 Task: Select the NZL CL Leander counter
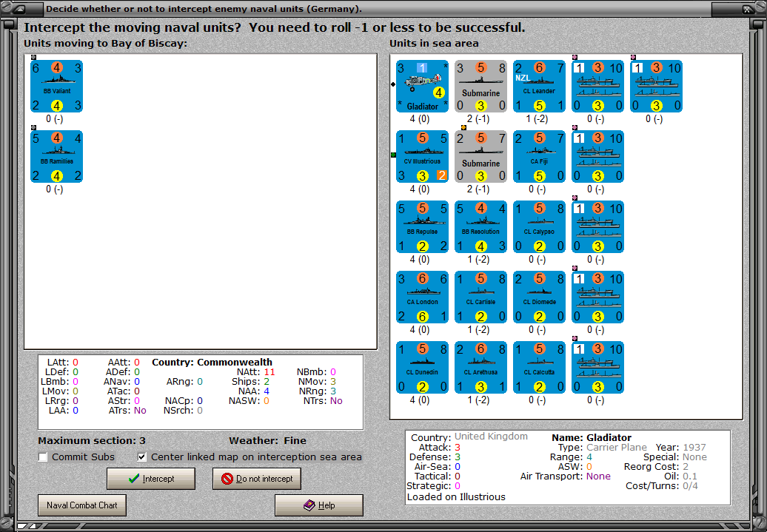coord(540,87)
